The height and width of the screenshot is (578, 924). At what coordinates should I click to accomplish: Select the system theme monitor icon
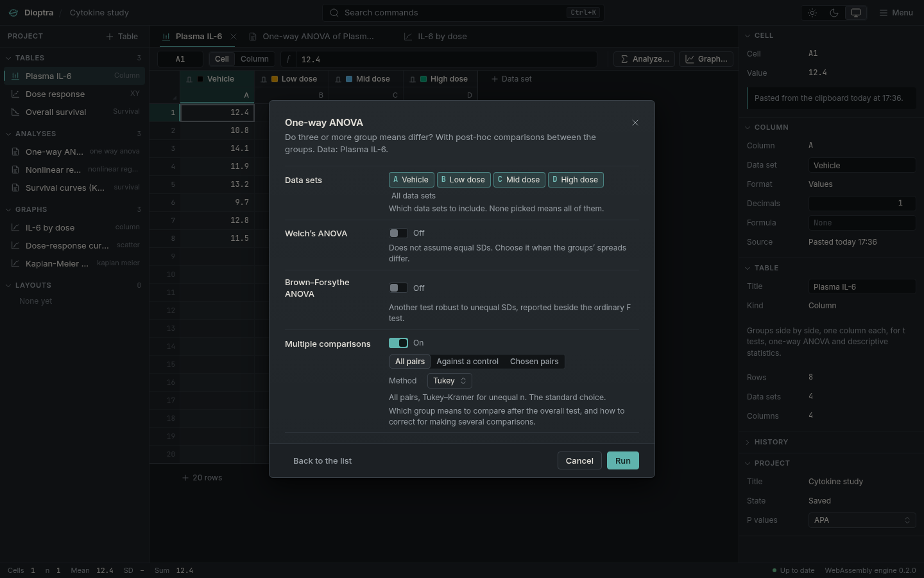tap(856, 13)
